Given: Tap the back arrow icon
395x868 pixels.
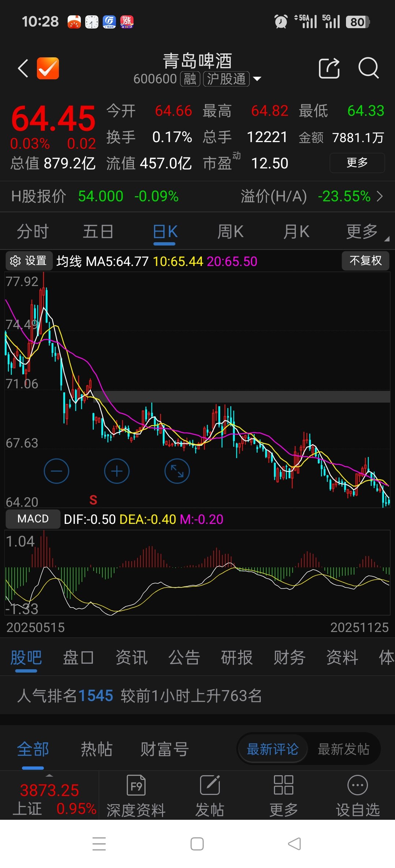Looking at the screenshot, I should tap(23, 68).
